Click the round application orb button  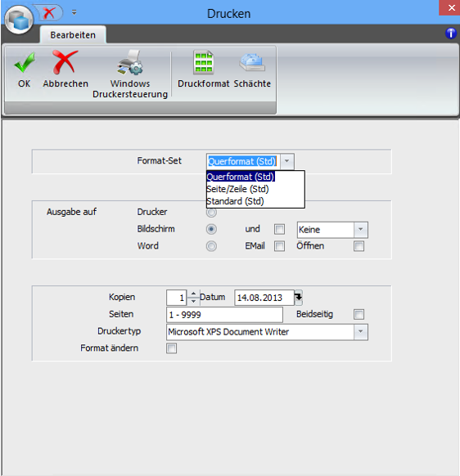(x=19, y=20)
